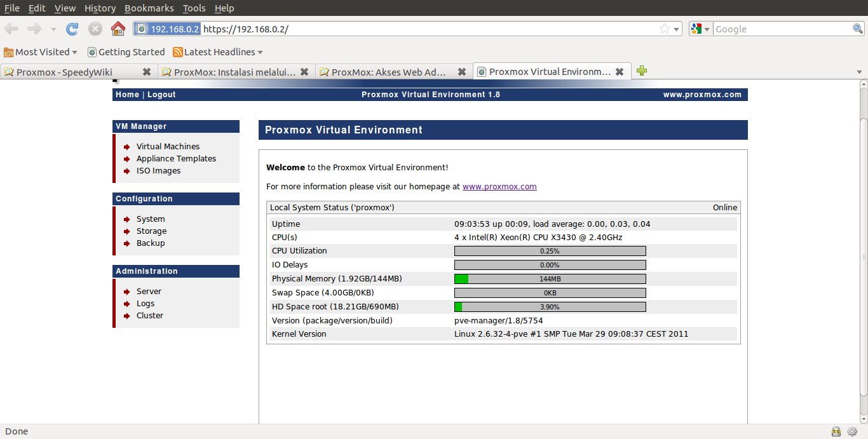Open a new tab with the plus icon
The image size is (868, 439).
tap(642, 71)
